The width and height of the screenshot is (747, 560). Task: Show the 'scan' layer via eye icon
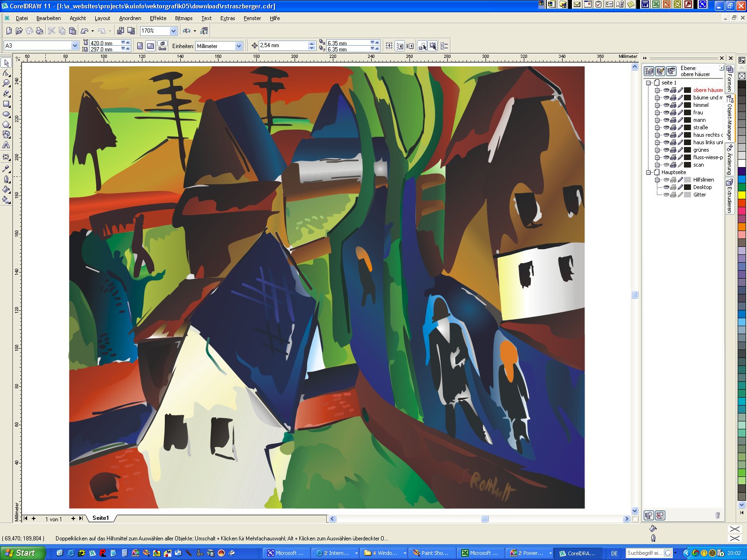tap(666, 165)
